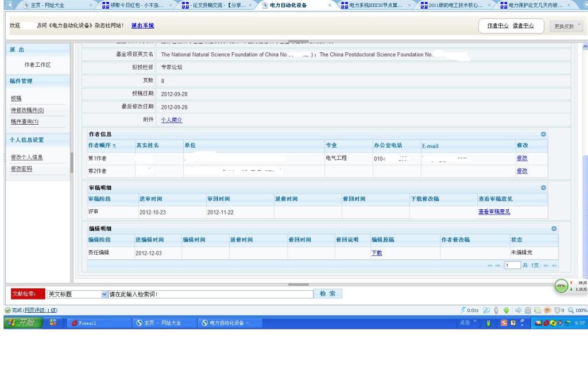This screenshot has width=588, height=368.
Task: Click the Windows 开始 start button
Action: [x=23, y=323]
